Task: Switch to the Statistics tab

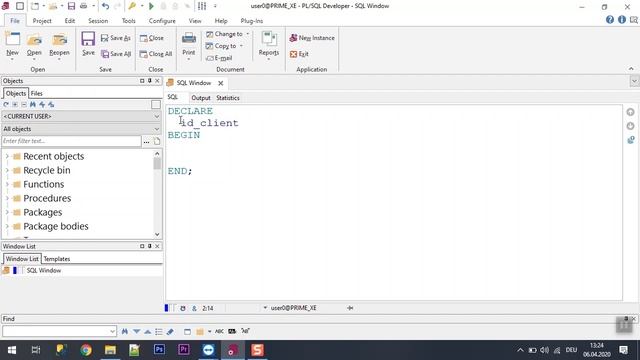Action: 228,98
